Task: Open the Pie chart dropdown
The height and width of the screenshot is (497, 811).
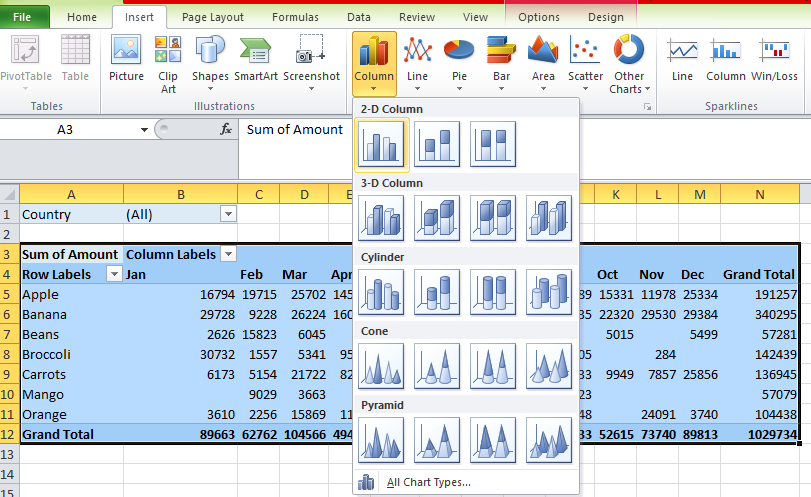Action: (459, 64)
